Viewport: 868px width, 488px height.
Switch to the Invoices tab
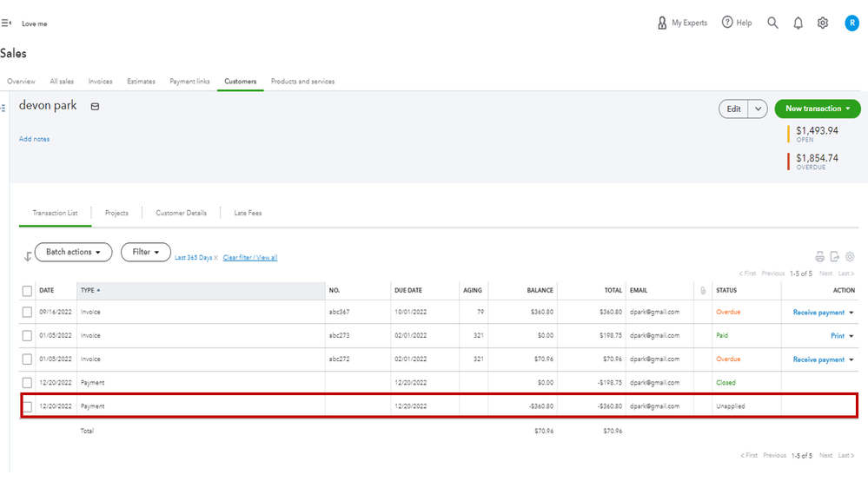coord(101,82)
